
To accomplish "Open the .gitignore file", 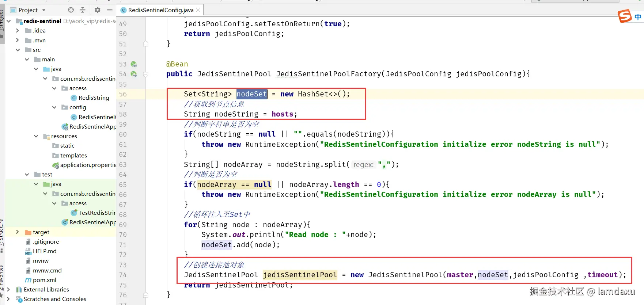I will coord(42,242).
